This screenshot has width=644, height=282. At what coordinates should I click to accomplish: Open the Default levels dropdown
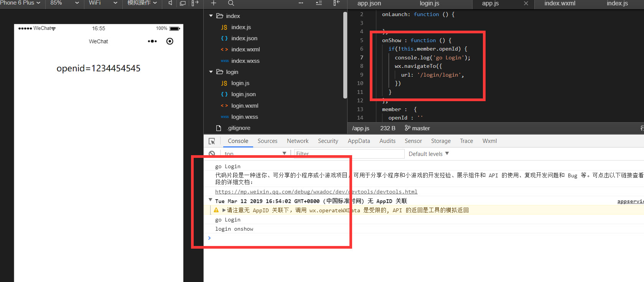pos(428,154)
